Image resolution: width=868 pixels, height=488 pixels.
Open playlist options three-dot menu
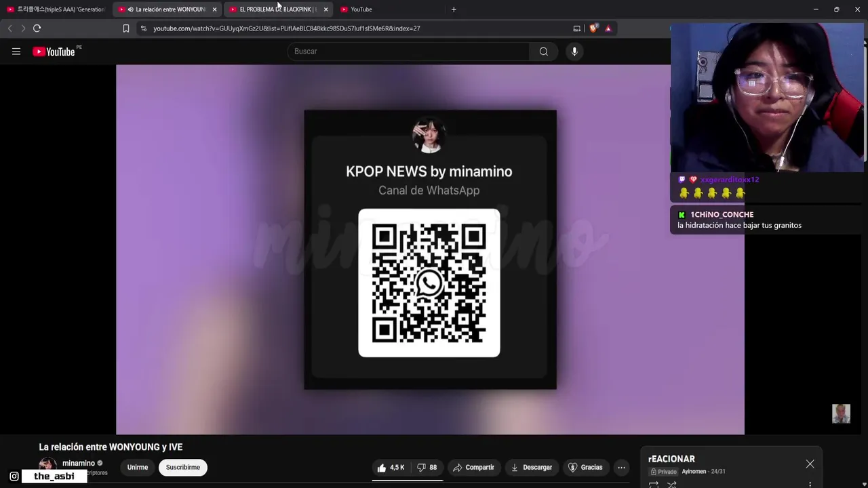pyautogui.click(x=810, y=485)
